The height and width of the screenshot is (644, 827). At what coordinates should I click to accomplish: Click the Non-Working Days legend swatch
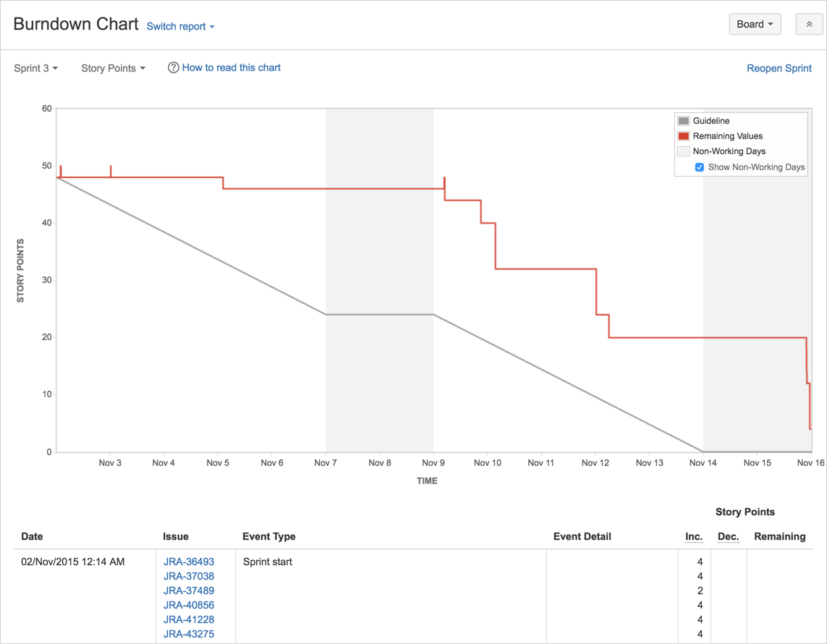tap(683, 151)
